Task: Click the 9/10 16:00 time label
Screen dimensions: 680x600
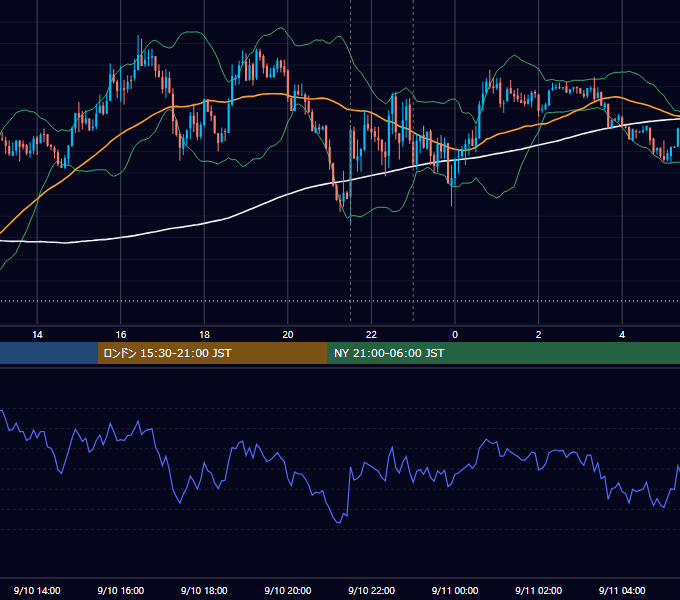Action: 121,590
